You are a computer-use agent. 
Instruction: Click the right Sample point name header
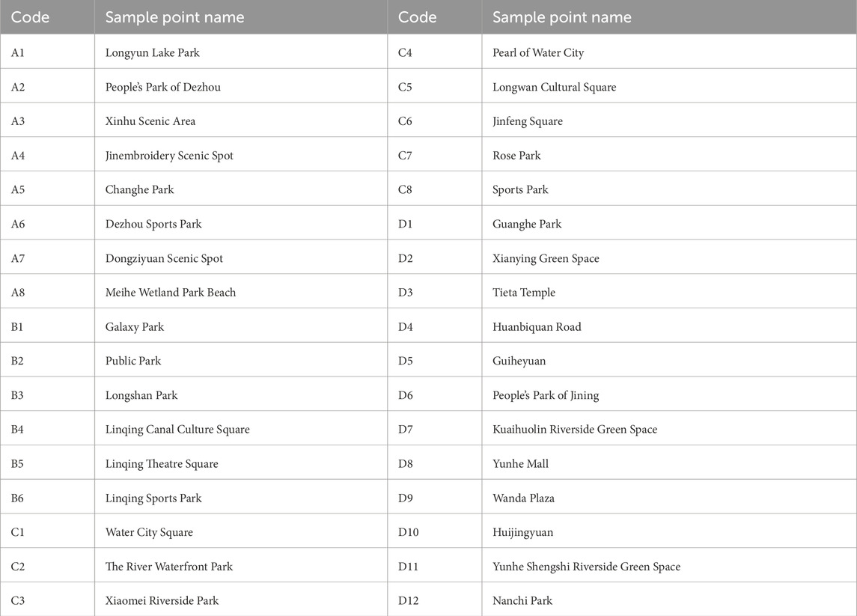[x=561, y=17]
